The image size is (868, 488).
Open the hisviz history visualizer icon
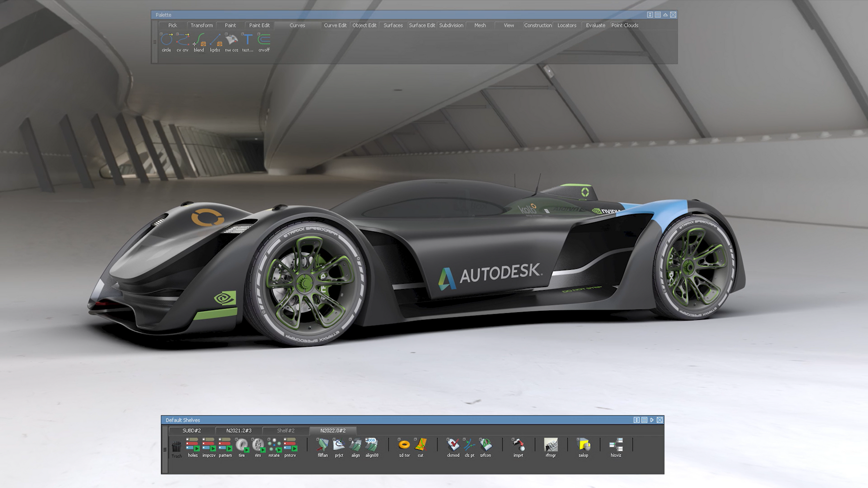(616, 445)
